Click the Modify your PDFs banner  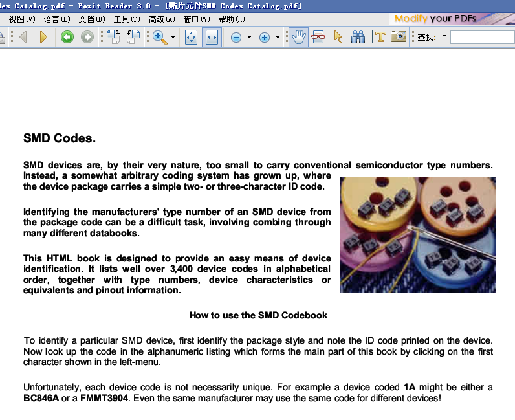tap(452, 19)
